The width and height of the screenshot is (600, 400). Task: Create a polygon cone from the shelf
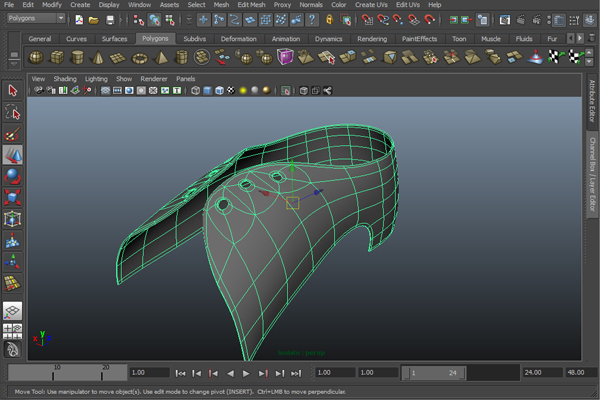(98, 57)
